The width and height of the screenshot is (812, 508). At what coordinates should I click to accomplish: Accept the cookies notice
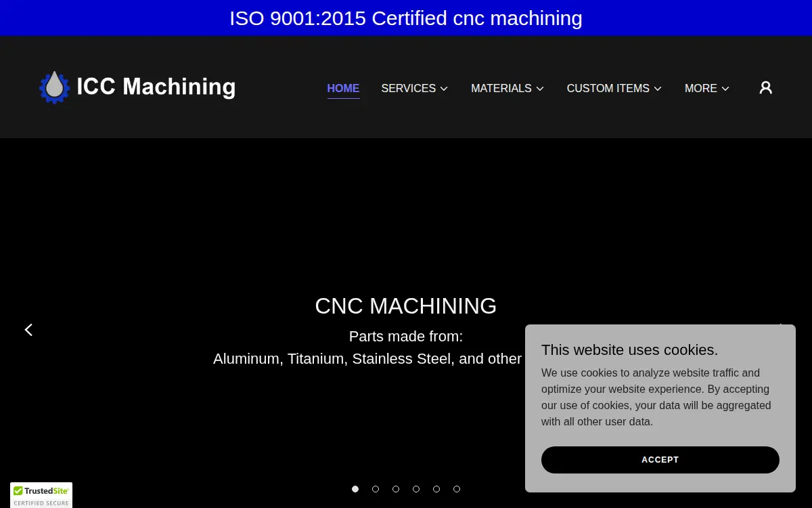660,460
